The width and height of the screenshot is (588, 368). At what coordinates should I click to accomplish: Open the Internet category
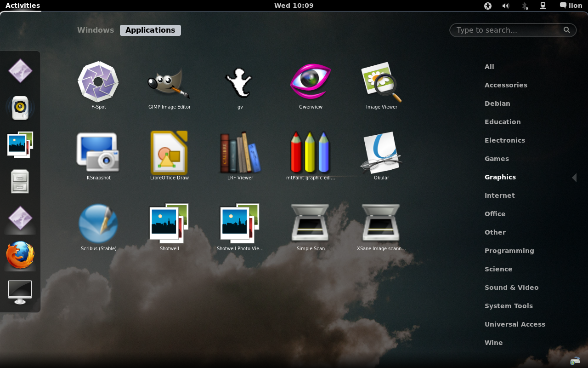pyautogui.click(x=500, y=195)
